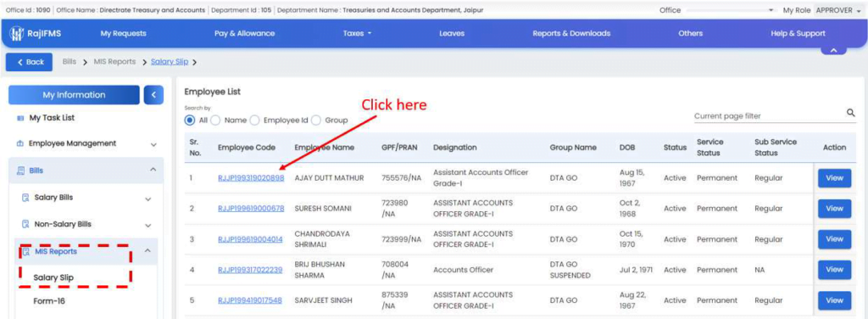The image size is (868, 319).
Task: Click the GPF/PRAN column header
Action: coord(399,148)
